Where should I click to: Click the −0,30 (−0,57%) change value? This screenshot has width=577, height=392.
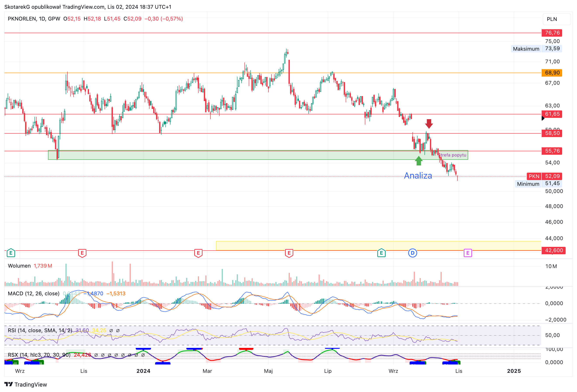(164, 19)
